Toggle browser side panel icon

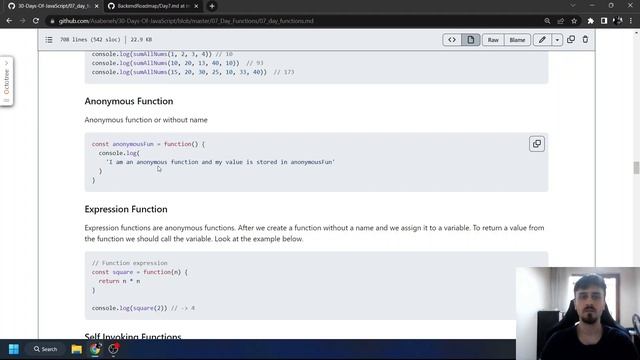click(604, 21)
